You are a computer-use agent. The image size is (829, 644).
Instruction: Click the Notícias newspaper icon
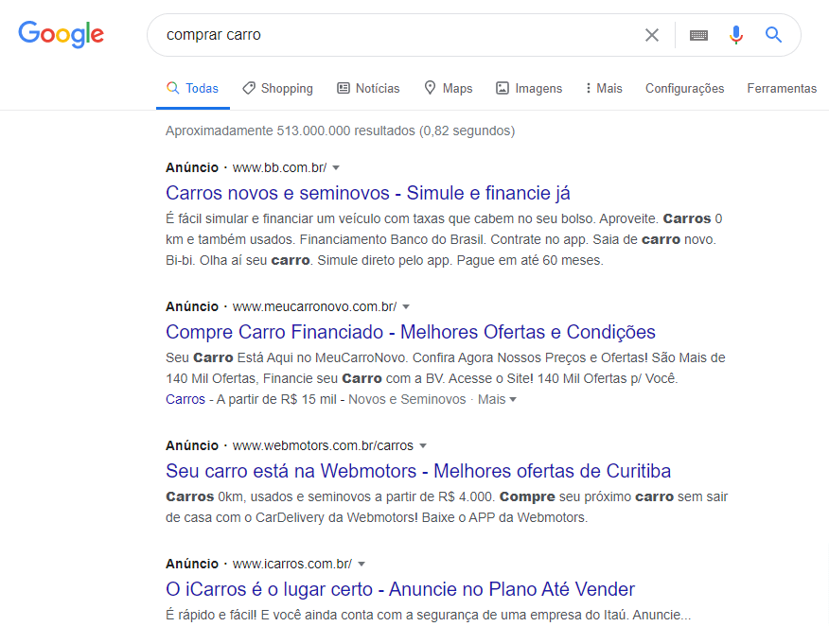[342, 88]
